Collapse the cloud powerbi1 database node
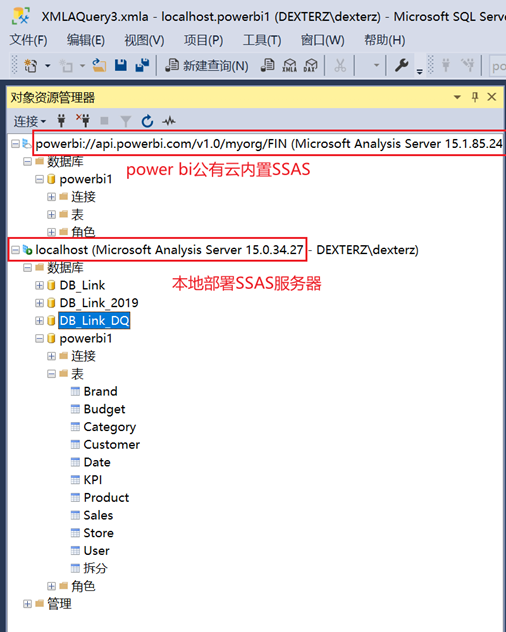506x632 pixels. (39, 179)
